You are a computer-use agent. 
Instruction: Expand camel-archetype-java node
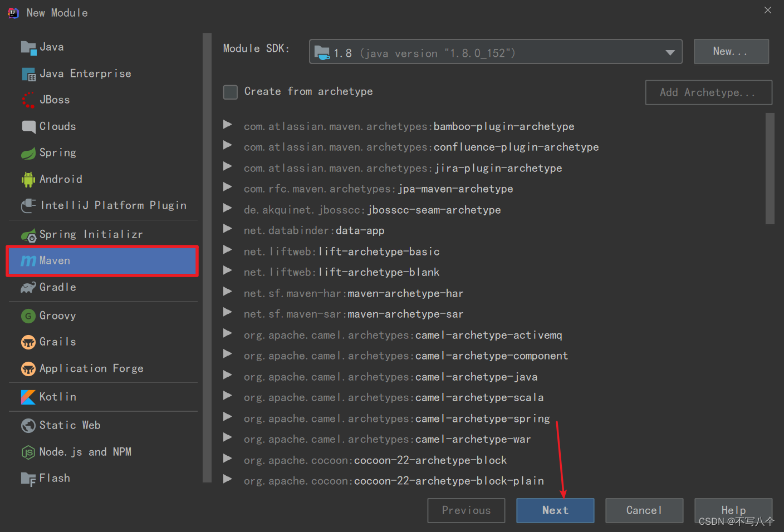click(227, 375)
